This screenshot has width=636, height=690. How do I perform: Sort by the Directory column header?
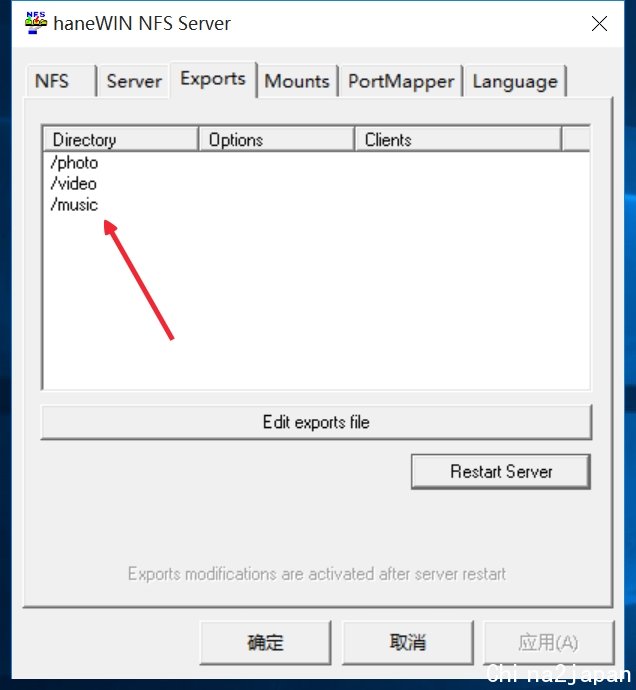[121, 140]
